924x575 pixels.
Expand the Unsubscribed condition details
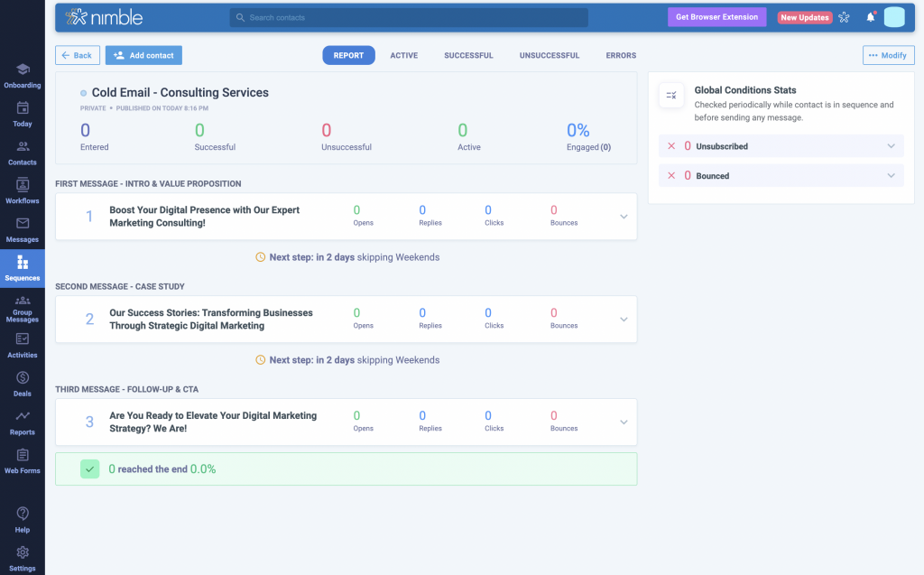(x=891, y=146)
